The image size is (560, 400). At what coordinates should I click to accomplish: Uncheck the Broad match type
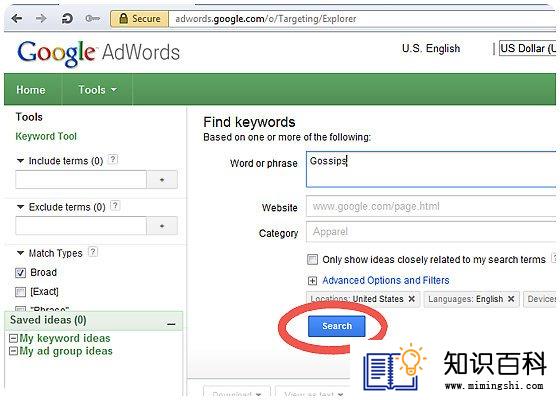[x=20, y=273]
